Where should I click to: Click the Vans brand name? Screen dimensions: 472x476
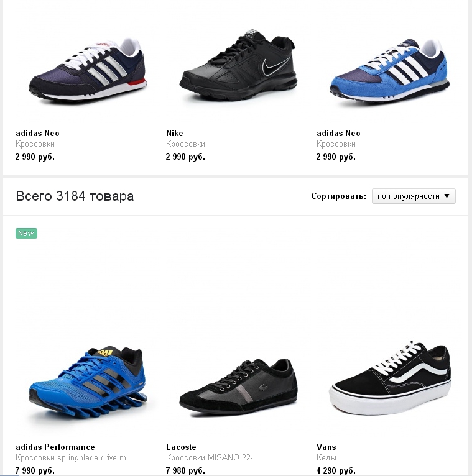point(326,447)
